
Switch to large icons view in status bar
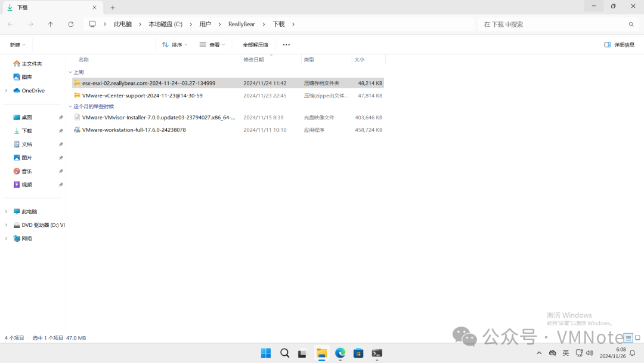click(637, 338)
